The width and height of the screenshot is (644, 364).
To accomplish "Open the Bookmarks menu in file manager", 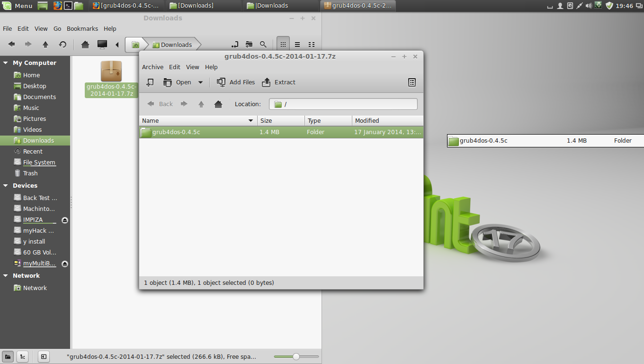I will click(82, 28).
